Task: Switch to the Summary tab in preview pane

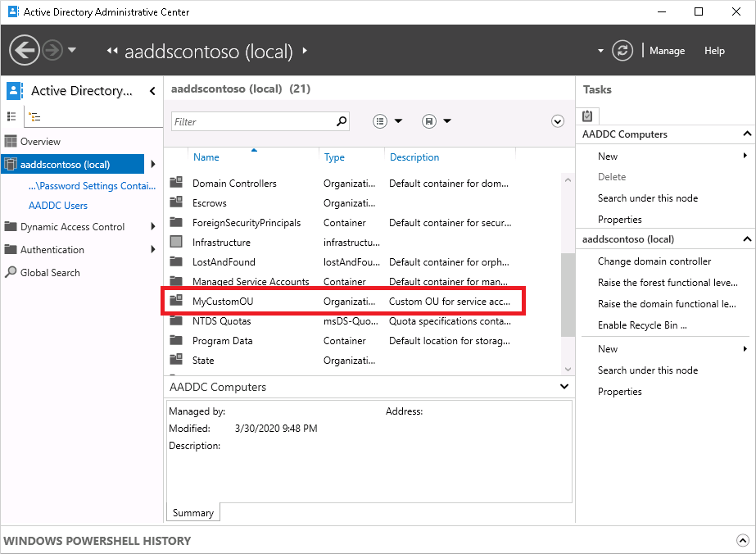Action: (x=192, y=511)
